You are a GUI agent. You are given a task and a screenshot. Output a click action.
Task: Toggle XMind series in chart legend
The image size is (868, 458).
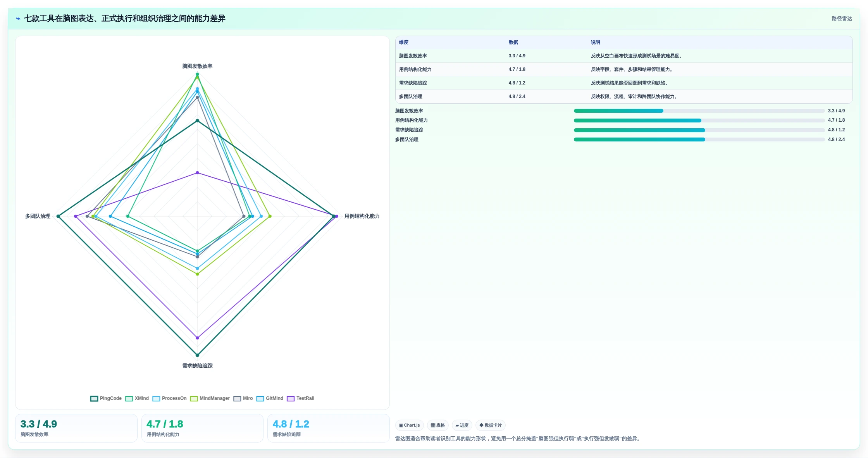click(x=137, y=398)
